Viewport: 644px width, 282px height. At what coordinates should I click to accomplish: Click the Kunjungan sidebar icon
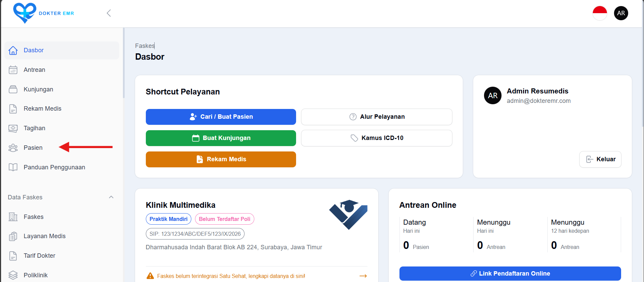(x=13, y=89)
